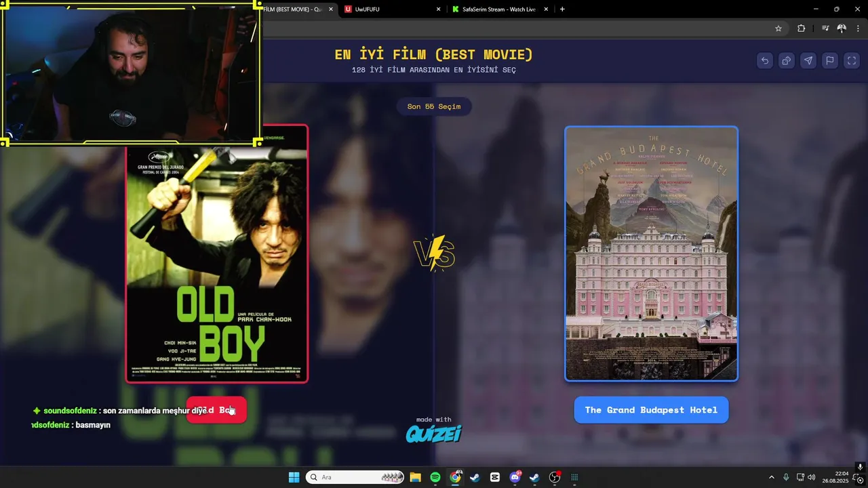Click the taskbar Ara search box
868x488 pixels.
pos(355,477)
